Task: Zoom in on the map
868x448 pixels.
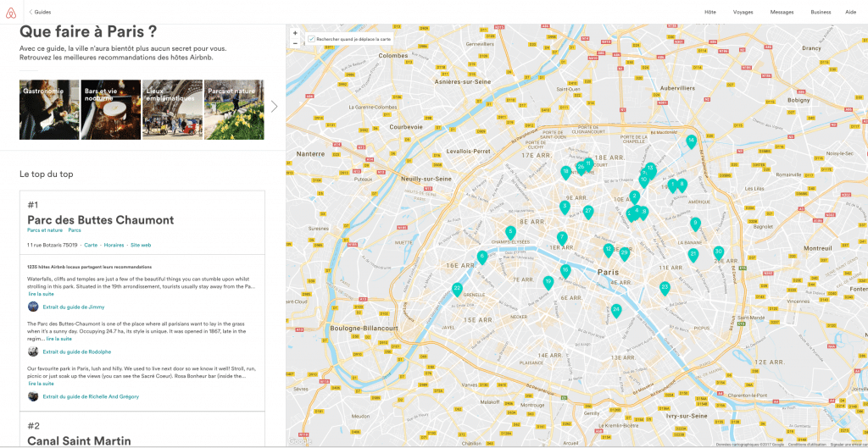Action: point(295,33)
